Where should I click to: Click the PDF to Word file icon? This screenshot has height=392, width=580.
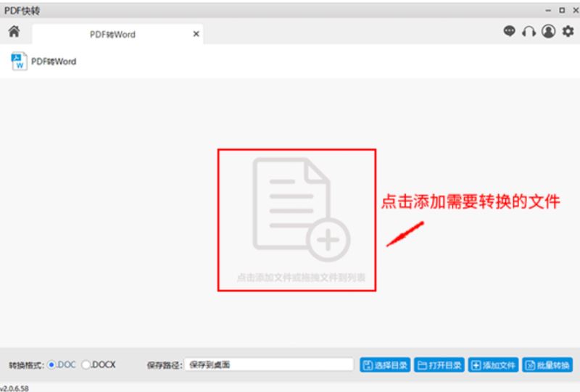point(19,61)
